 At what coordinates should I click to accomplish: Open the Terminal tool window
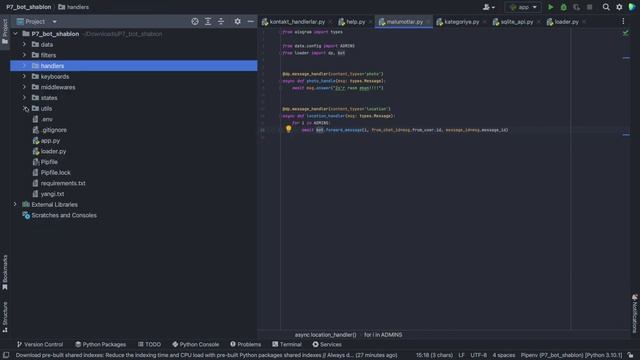(x=287, y=344)
